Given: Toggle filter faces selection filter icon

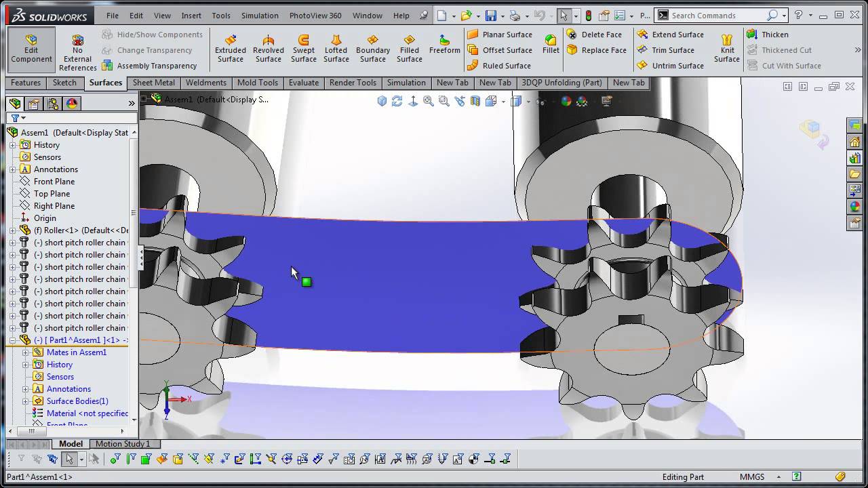Looking at the screenshot, I should pos(146,460).
